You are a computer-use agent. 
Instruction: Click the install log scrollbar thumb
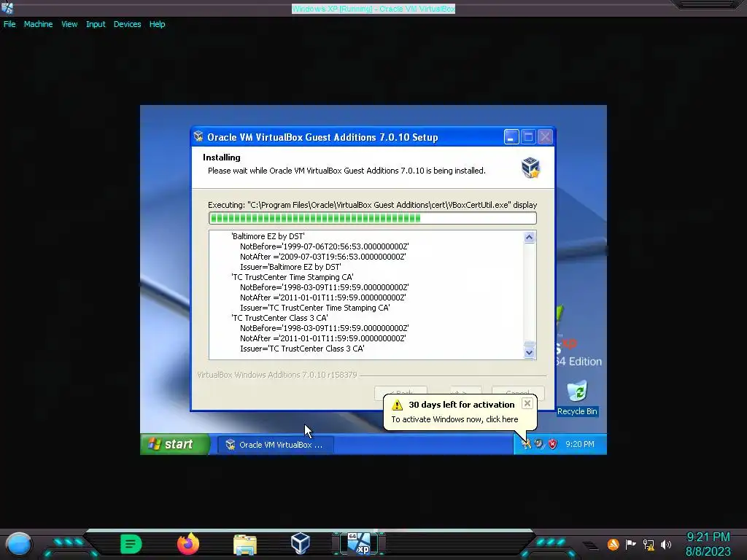click(530, 344)
